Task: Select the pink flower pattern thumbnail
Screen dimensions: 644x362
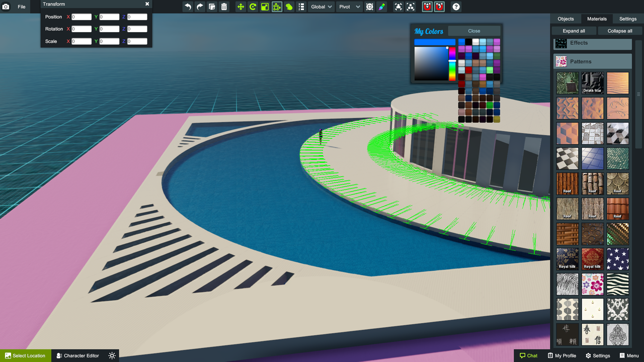Action: [x=592, y=284]
